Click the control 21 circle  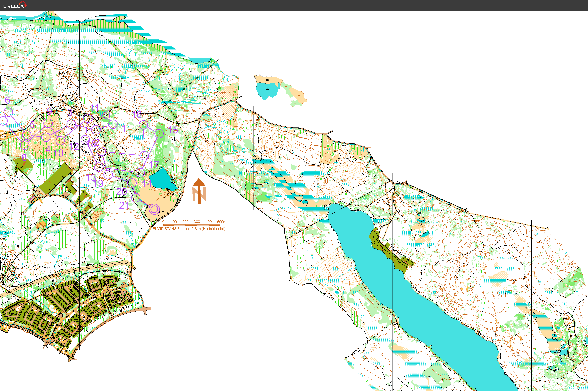(136, 198)
